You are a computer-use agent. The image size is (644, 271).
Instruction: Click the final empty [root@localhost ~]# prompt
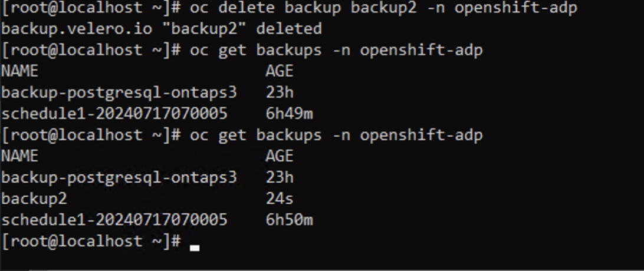tap(91, 241)
